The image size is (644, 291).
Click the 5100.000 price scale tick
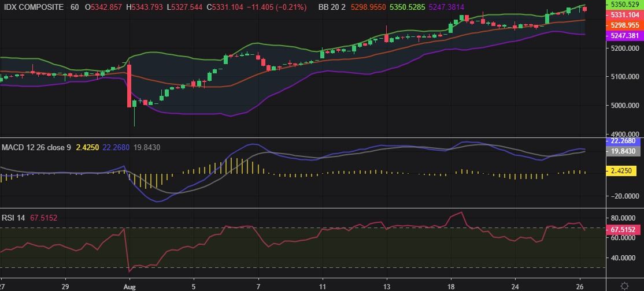[625, 77]
